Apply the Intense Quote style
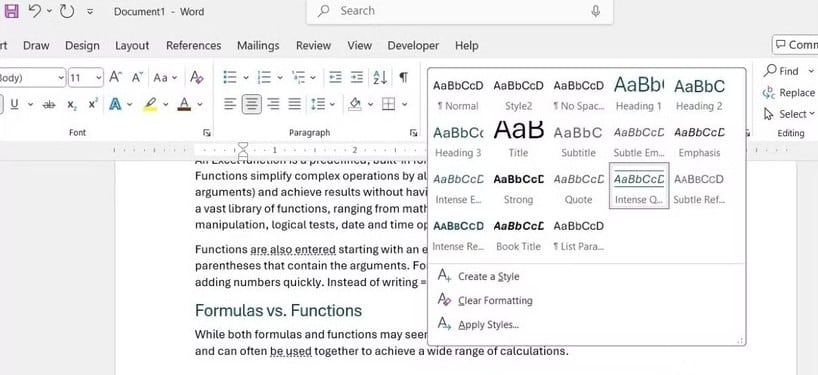Viewport: 818px width, 375px height. (639, 185)
